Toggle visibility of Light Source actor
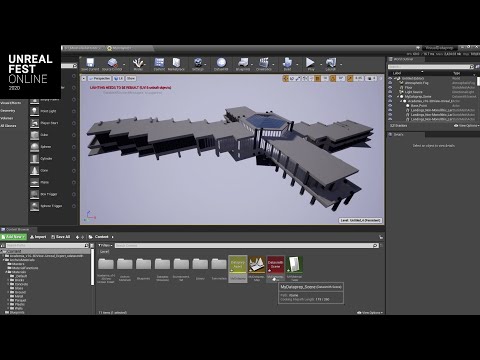This screenshot has height=360, width=480. 390,92
